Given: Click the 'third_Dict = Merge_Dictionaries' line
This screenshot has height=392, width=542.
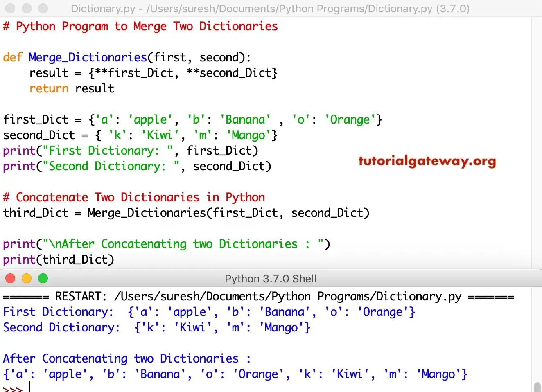Looking at the screenshot, I should click(186, 213).
